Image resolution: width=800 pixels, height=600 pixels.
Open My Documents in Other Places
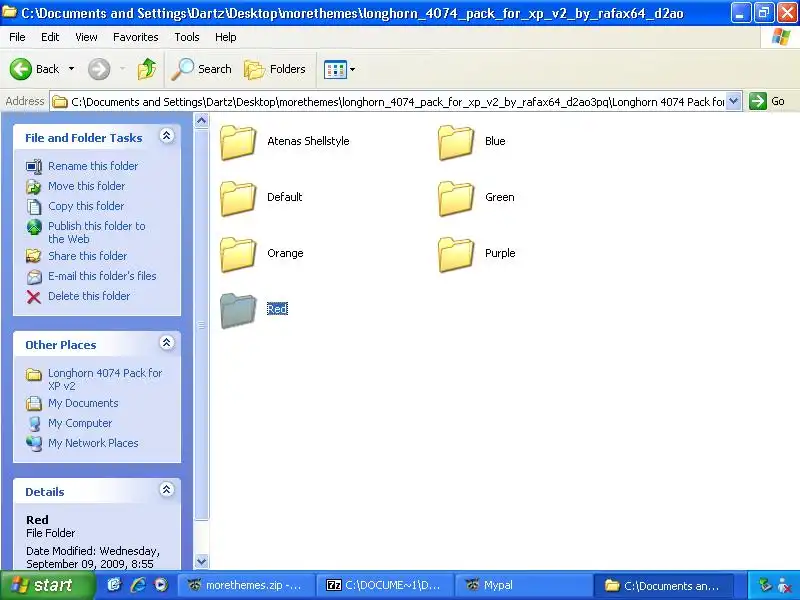(83, 403)
